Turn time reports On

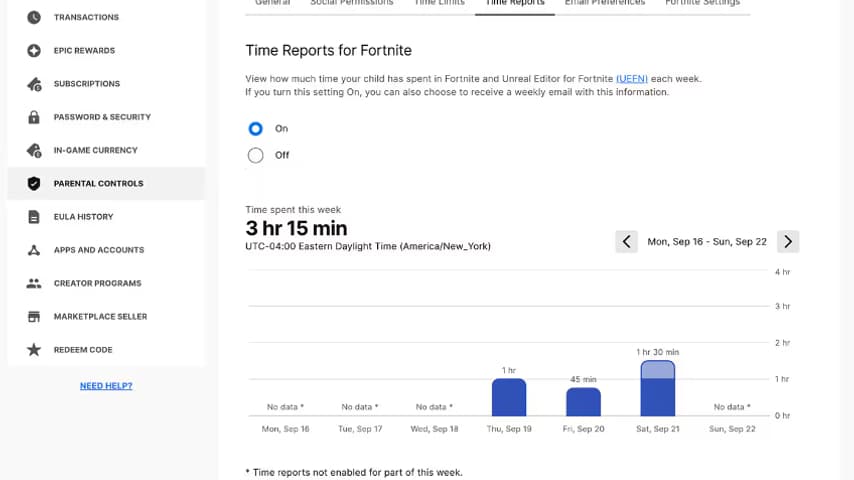pyautogui.click(x=255, y=129)
